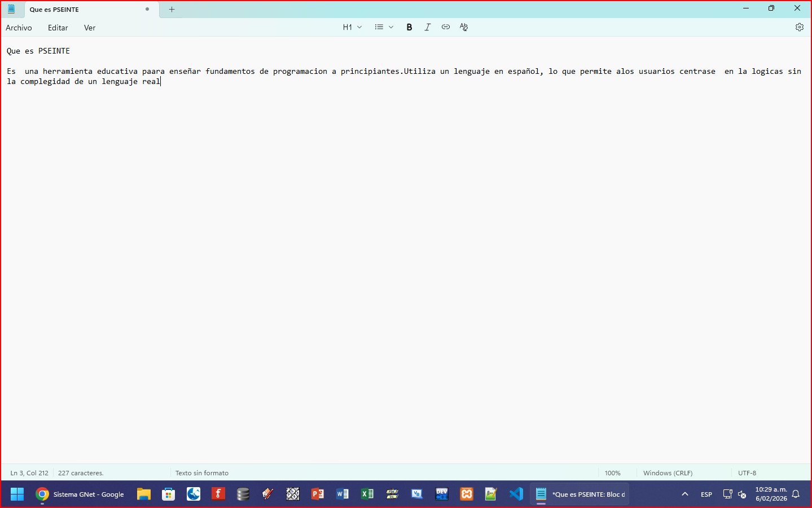Click UTF-8 encoding in status bar
The image size is (812, 508).
pos(747,473)
